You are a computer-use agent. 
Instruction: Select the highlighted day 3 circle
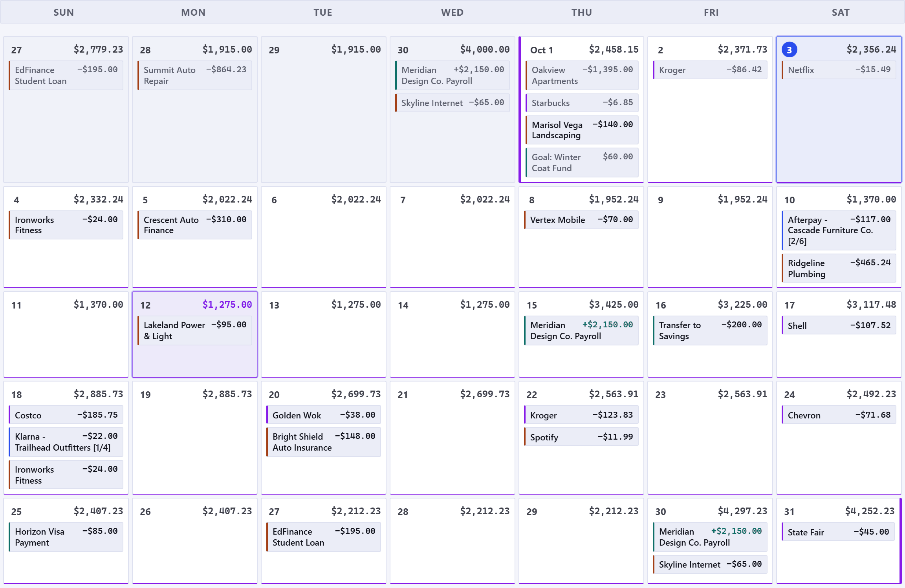point(789,50)
